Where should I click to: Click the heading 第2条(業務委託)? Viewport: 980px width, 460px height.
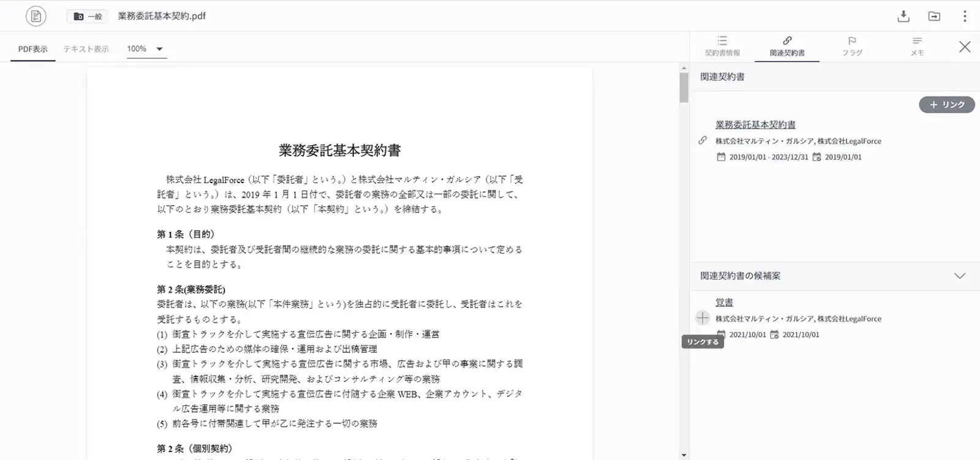coord(191,289)
